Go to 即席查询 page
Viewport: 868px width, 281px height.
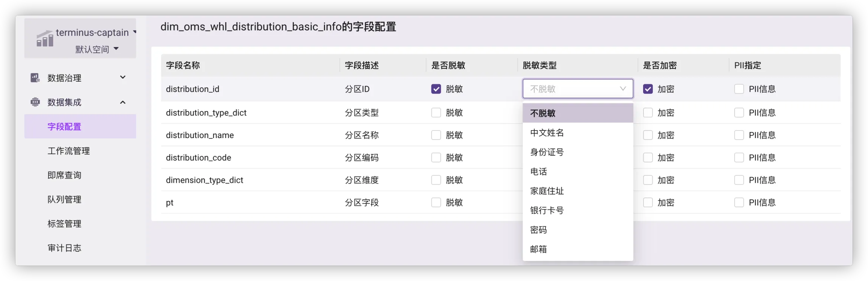[64, 175]
